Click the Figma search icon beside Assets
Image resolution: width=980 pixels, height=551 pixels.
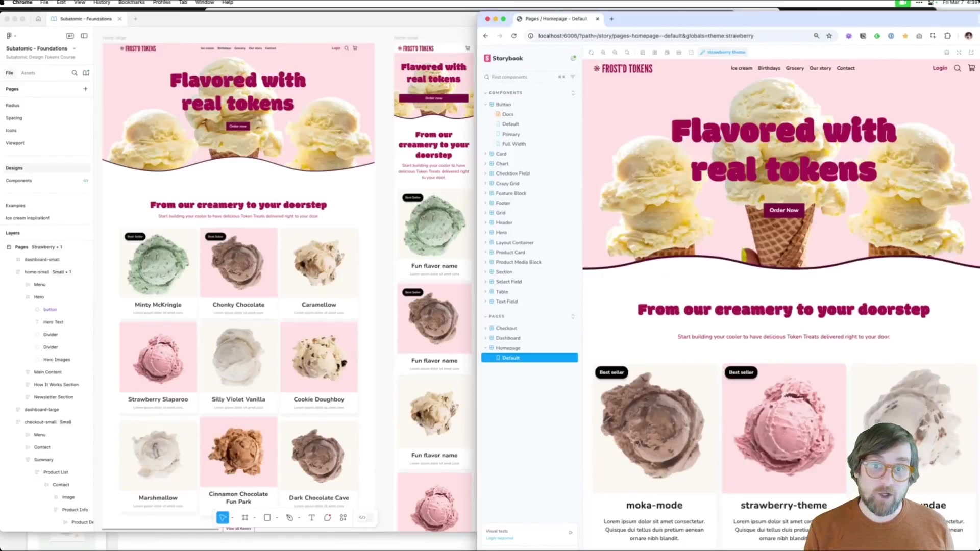click(75, 73)
